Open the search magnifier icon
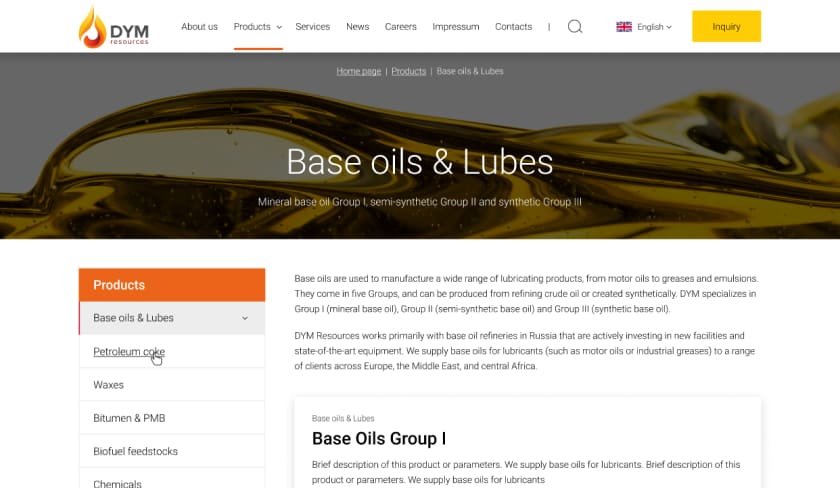The width and height of the screenshot is (840, 488). tap(575, 27)
